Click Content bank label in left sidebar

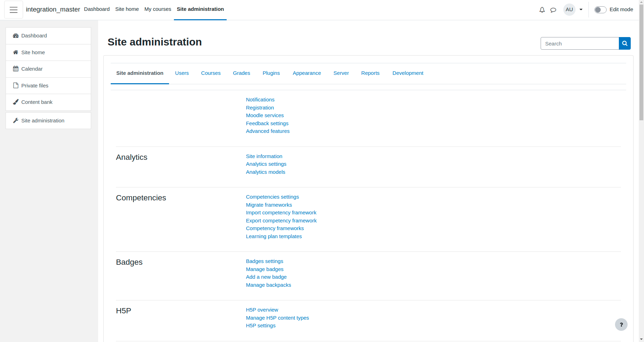[x=37, y=102]
